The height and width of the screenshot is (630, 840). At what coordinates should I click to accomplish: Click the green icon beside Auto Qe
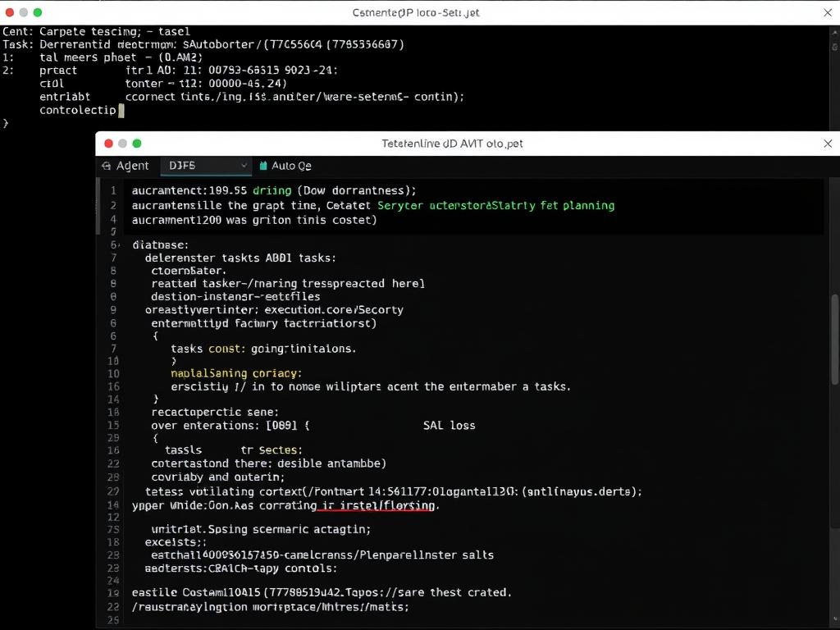click(x=263, y=166)
